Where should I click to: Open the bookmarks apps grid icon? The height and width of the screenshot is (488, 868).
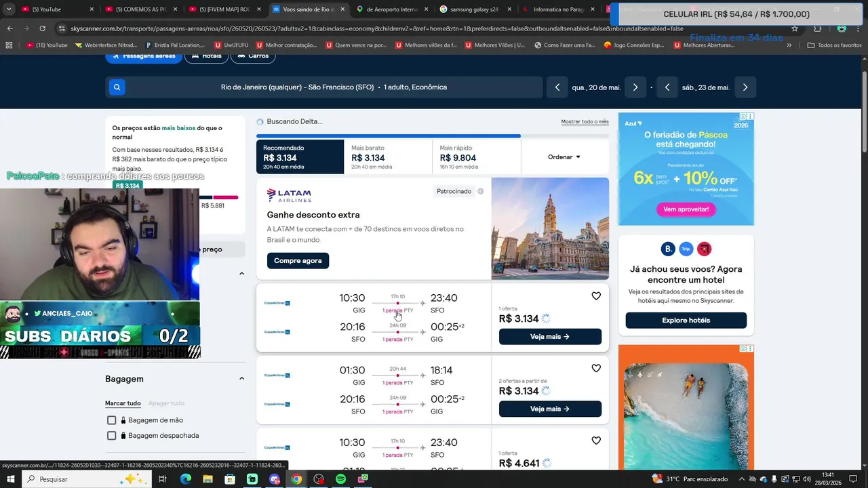[x=9, y=45]
